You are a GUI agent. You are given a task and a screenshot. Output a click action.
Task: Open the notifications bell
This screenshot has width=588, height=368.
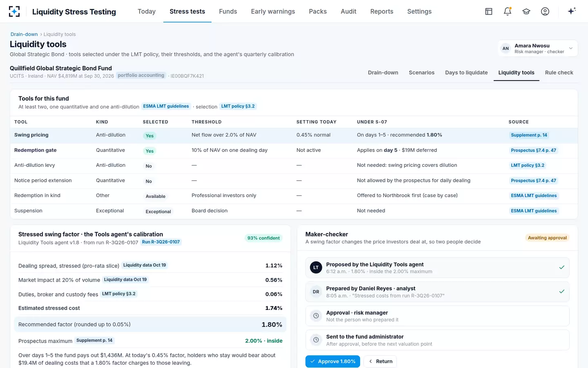[508, 11]
